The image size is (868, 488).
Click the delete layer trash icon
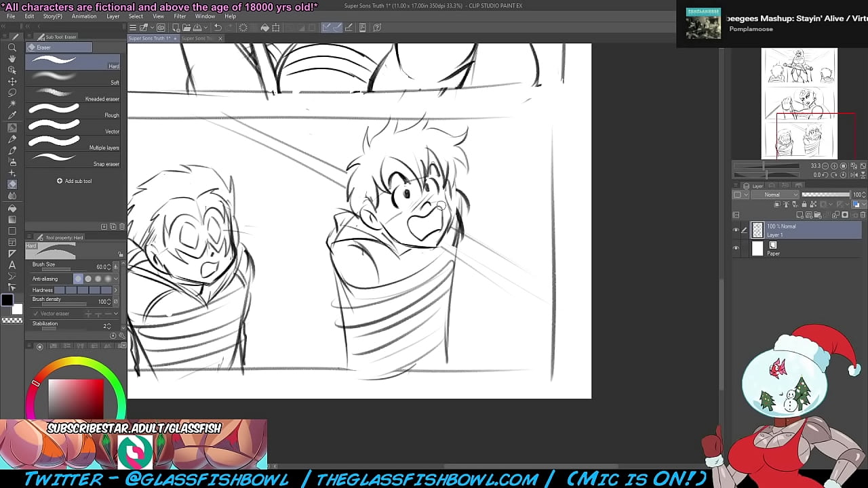863,215
